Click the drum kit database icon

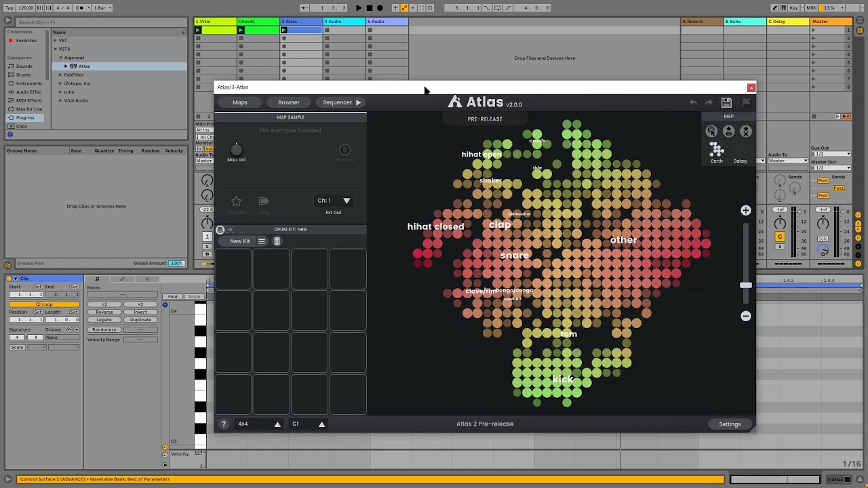[x=220, y=230]
